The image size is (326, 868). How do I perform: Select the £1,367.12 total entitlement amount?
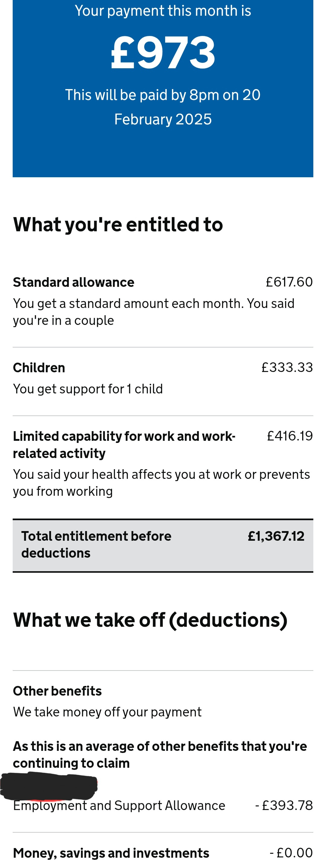[x=276, y=536]
